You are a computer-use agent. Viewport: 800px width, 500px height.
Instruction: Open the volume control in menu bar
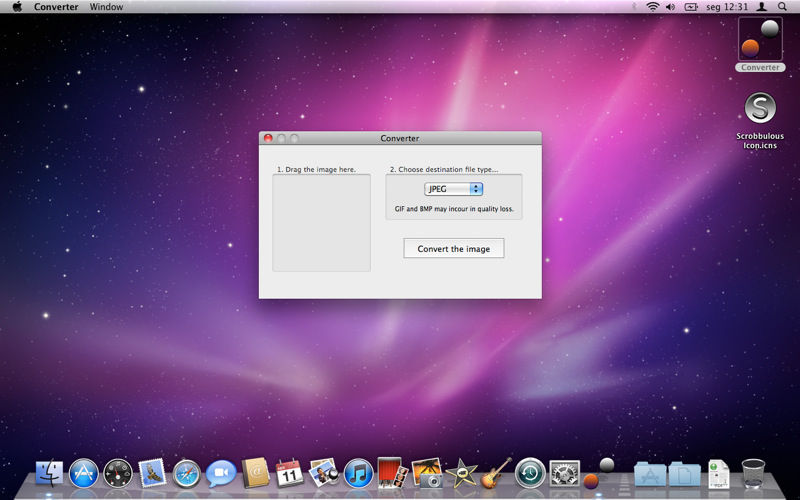coord(670,7)
